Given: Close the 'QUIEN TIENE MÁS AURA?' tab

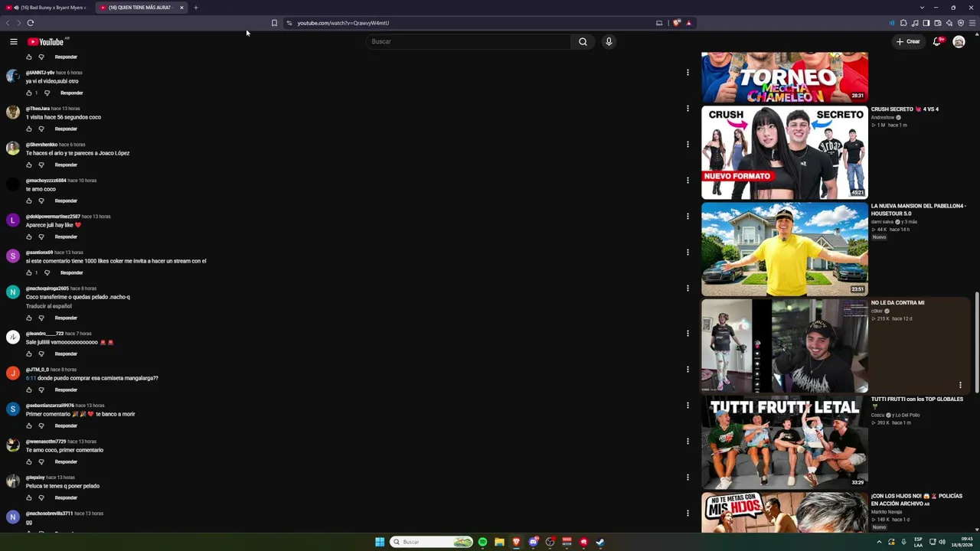Looking at the screenshot, I should (181, 8).
